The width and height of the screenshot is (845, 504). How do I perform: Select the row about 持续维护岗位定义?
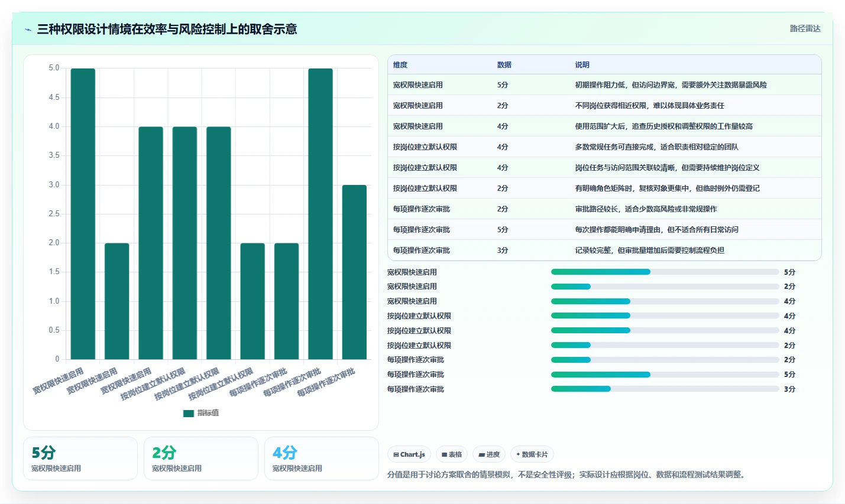[x=604, y=168]
